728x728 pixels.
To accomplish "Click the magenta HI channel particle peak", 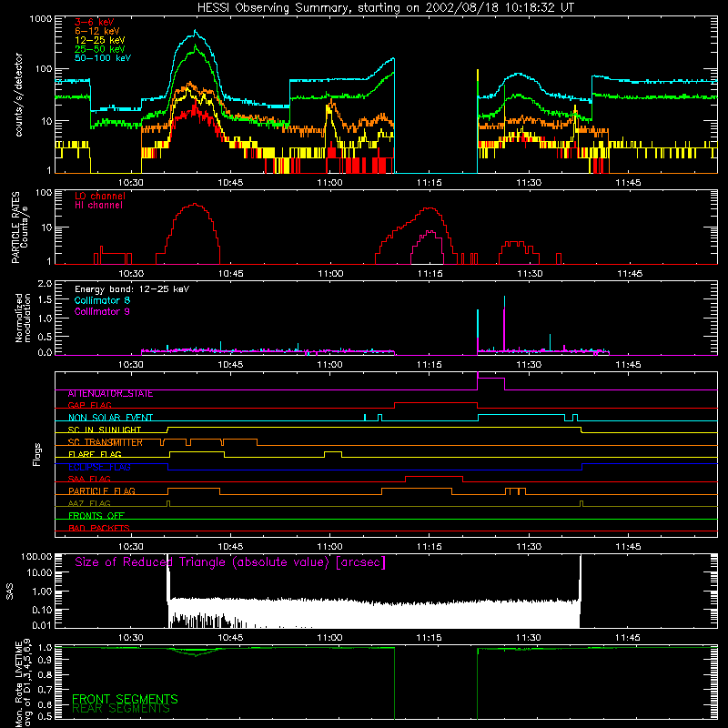I will coord(430,231).
